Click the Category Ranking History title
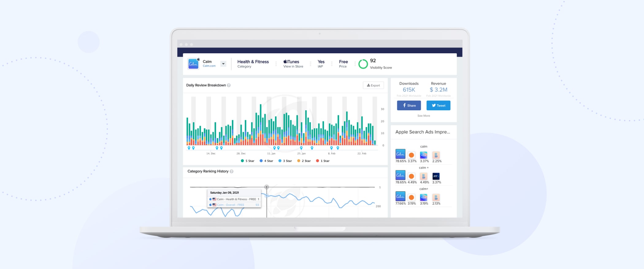This screenshot has height=269, width=644. 208,171
